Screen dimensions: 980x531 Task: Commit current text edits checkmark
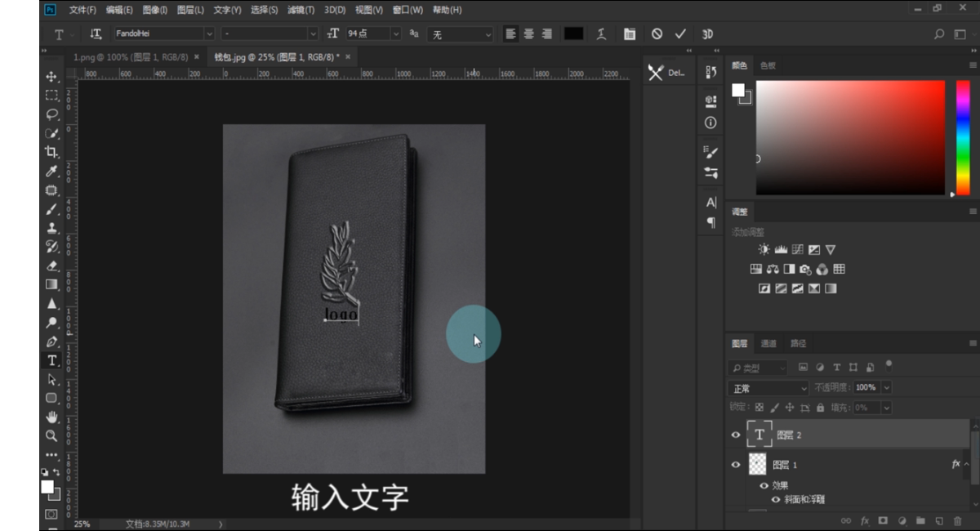point(680,34)
